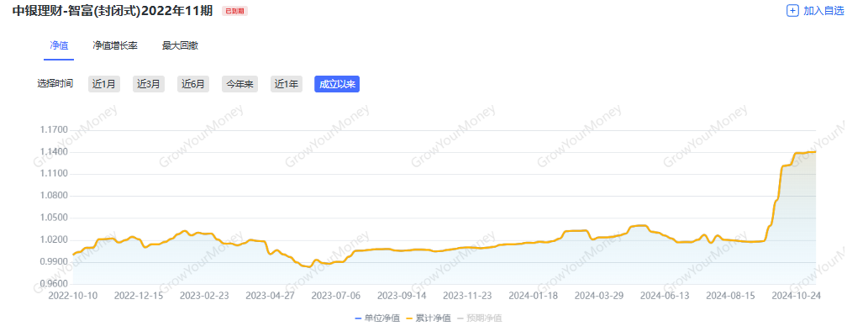Viewport: 868px width, 326px height.
Task: Toggle the 单位净值 legend series
Action: click(377, 318)
